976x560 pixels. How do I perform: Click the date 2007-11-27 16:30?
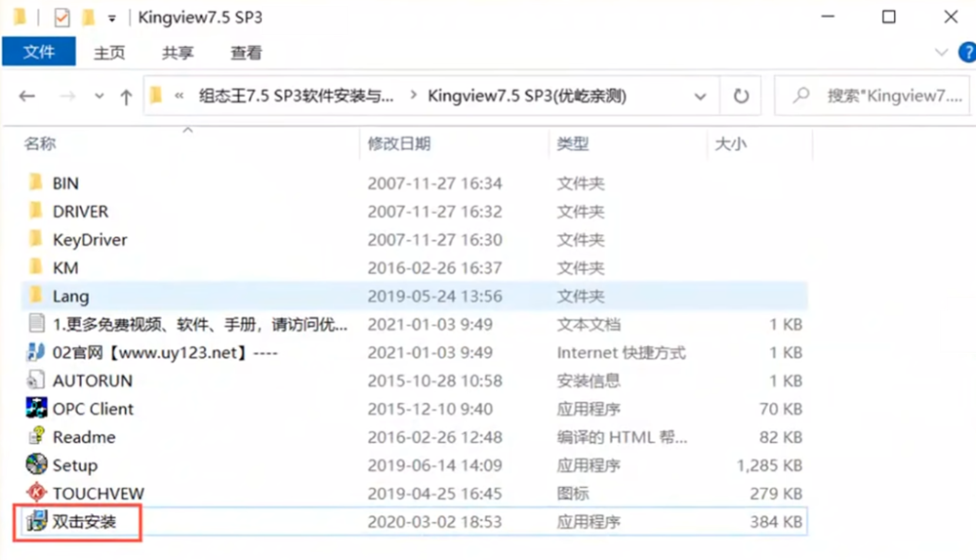pyautogui.click(x=434, y=240)
